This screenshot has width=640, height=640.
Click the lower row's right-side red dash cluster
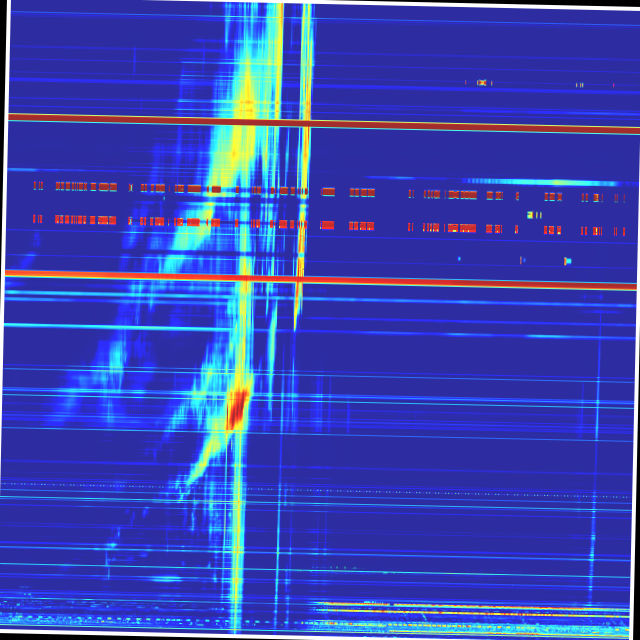[461, 228]
